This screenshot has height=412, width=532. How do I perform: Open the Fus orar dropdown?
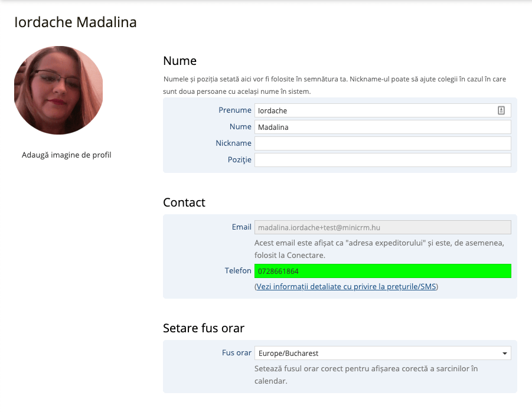coord(383,353)
